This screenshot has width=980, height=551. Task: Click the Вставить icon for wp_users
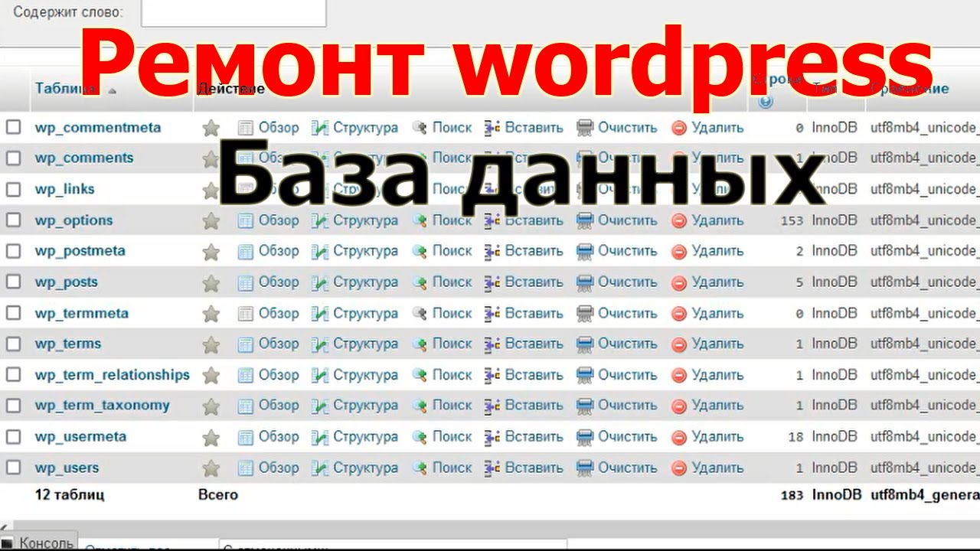[x=492, y=468]
